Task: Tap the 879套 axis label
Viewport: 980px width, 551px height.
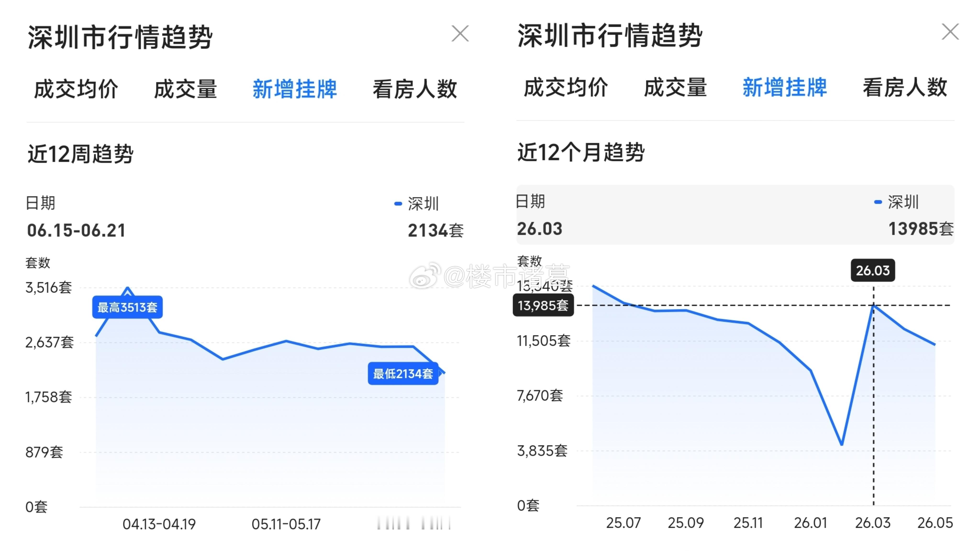Action: tap(44, 452)
